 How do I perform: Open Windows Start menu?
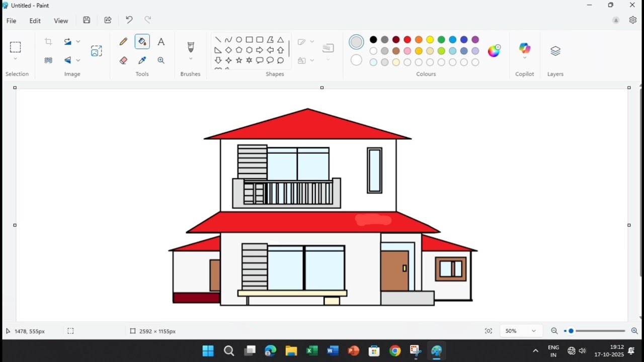click(208, 351)
